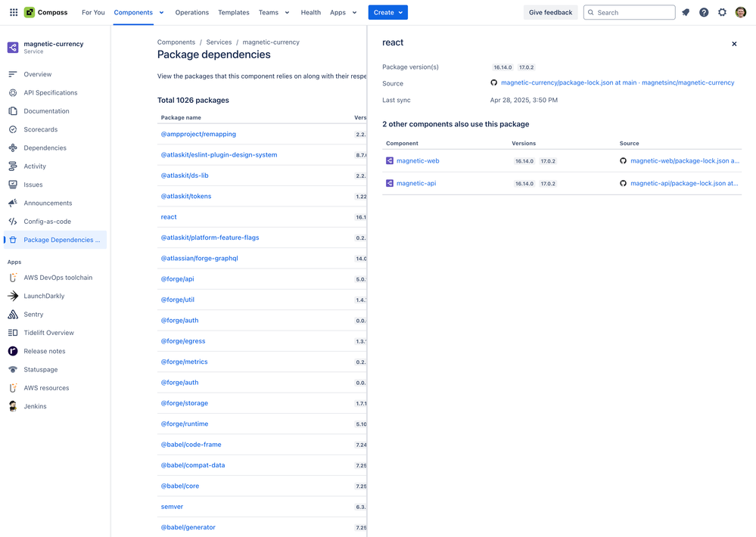Close the react details panel
Image resolution: width=756 pixels, height=537 pixels.
pyautogui.click(x=734, y=44)
